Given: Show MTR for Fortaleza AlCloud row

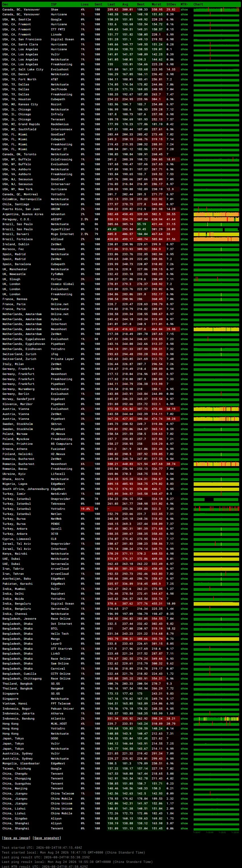Looking at the screenshot, I should pos(184,239).
